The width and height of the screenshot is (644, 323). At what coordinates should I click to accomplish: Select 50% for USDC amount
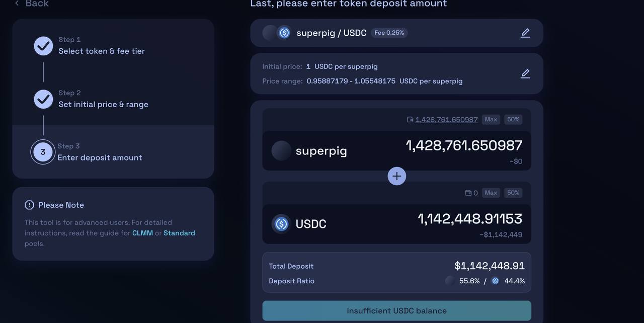tap(513, 193)
